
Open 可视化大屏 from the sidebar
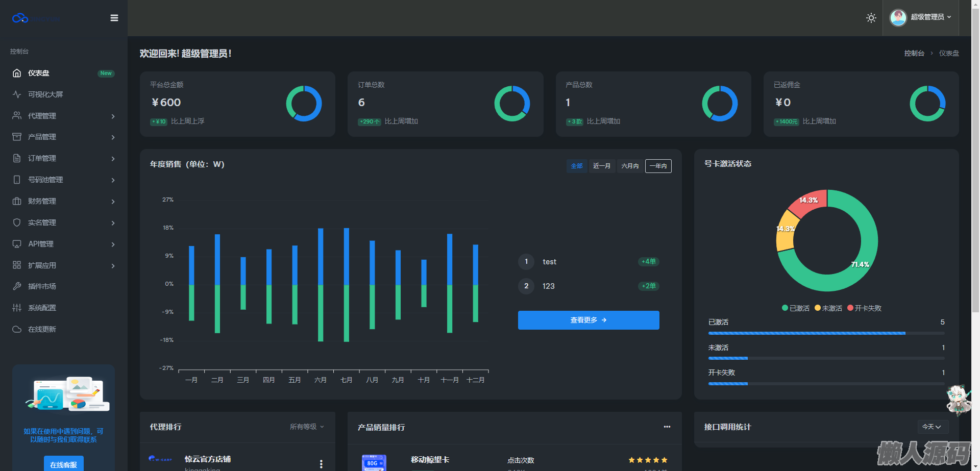[x=45, y=94]
